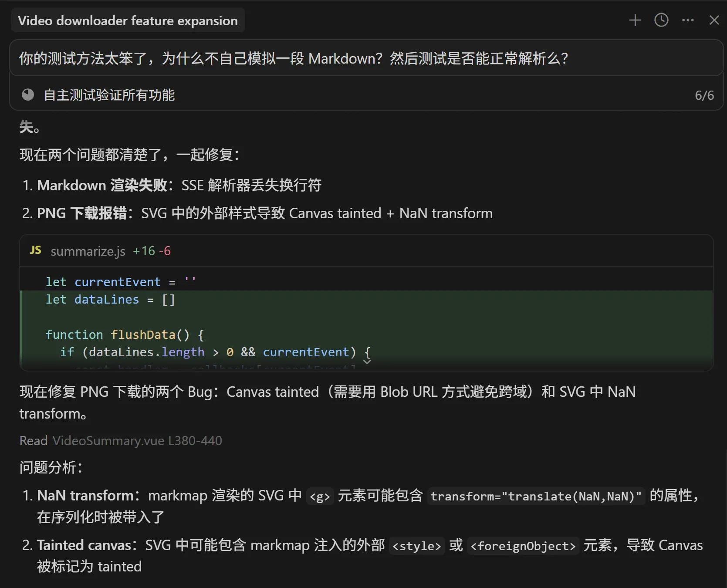Click the added line let dataLines

click(110, 300)
